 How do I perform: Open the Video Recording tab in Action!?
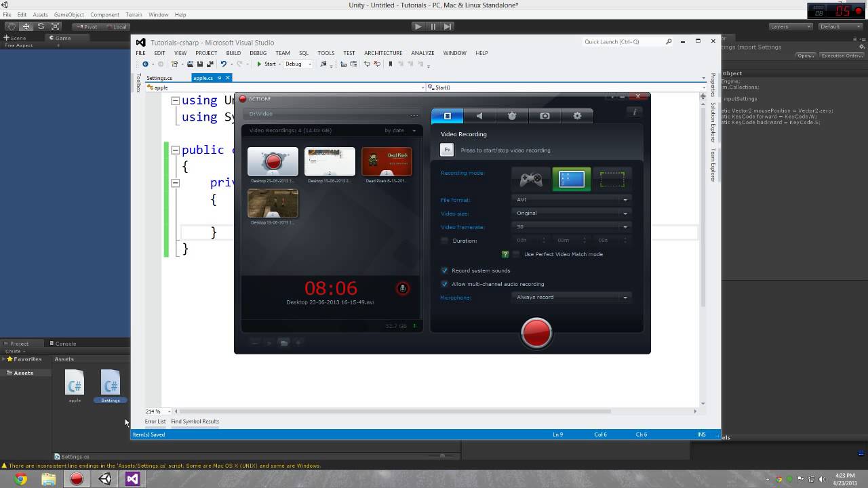448,116
